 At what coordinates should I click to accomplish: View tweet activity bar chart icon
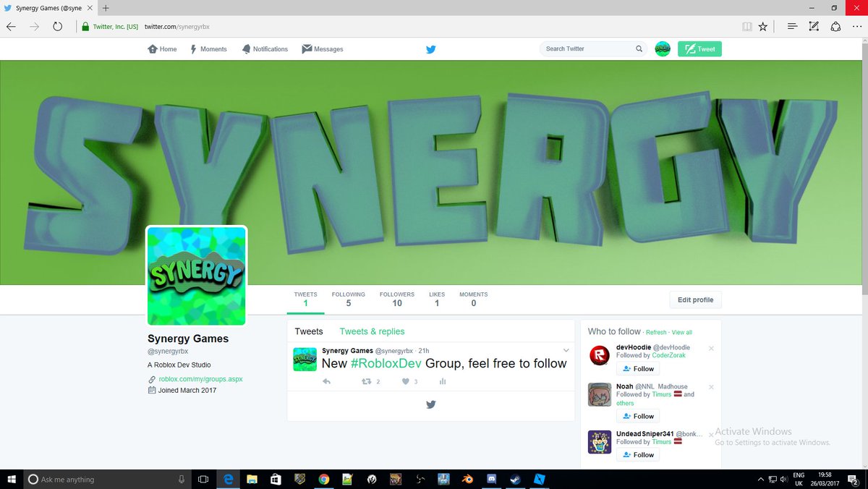[442, 381]
